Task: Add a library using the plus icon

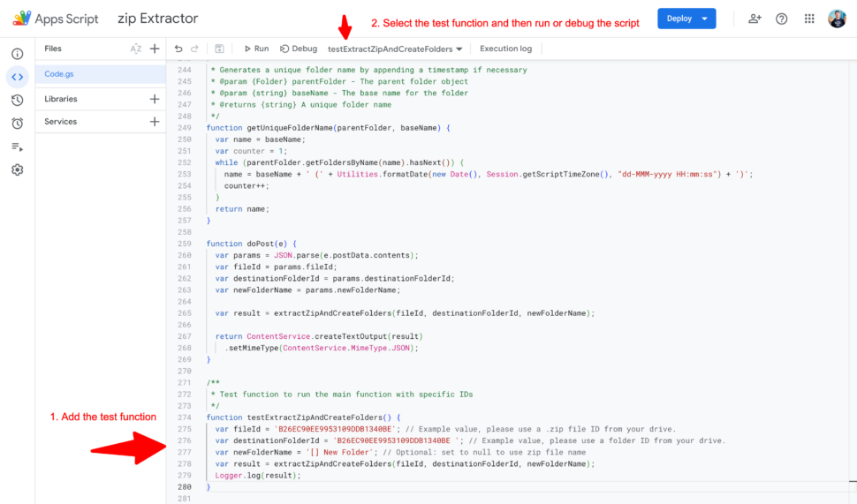Action: 155,99
